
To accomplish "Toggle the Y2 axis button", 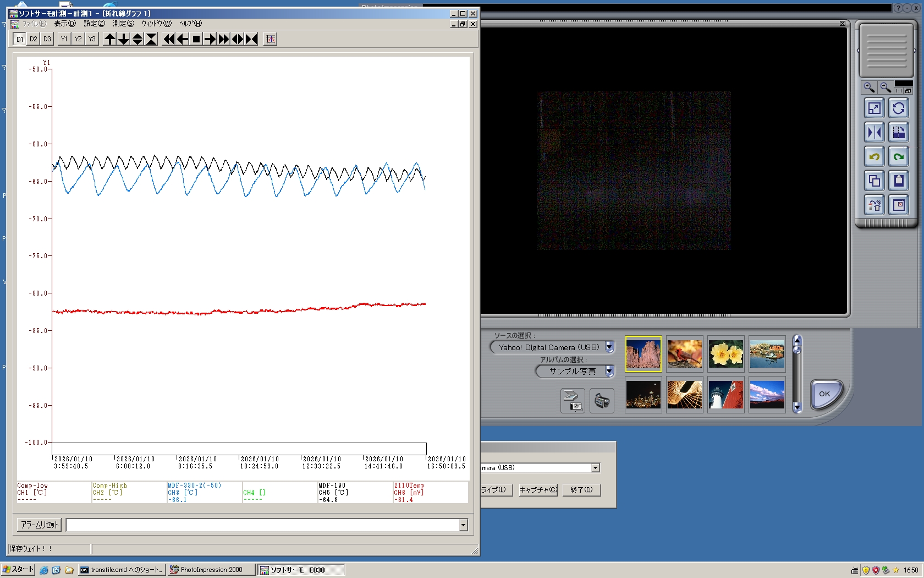I will pos(78,39).
